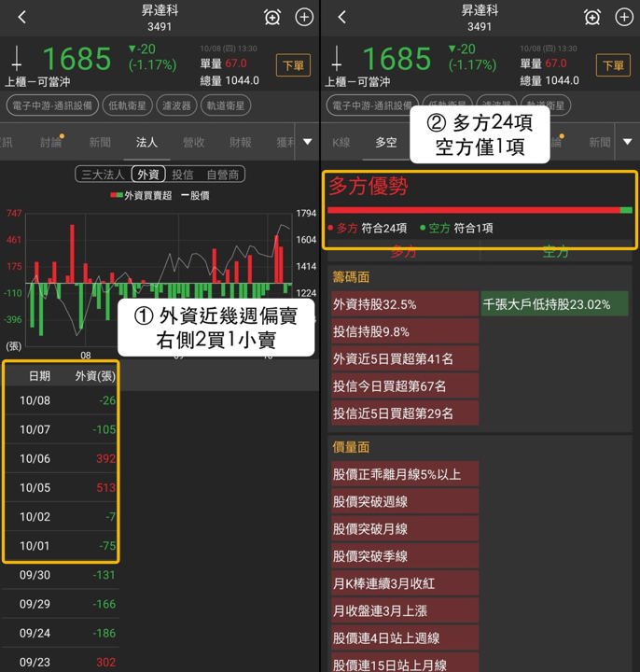The width and height of the screenshot is (640, 672).
Task: Toggle 股價 line legend in chart
Action: pos(195,195)
